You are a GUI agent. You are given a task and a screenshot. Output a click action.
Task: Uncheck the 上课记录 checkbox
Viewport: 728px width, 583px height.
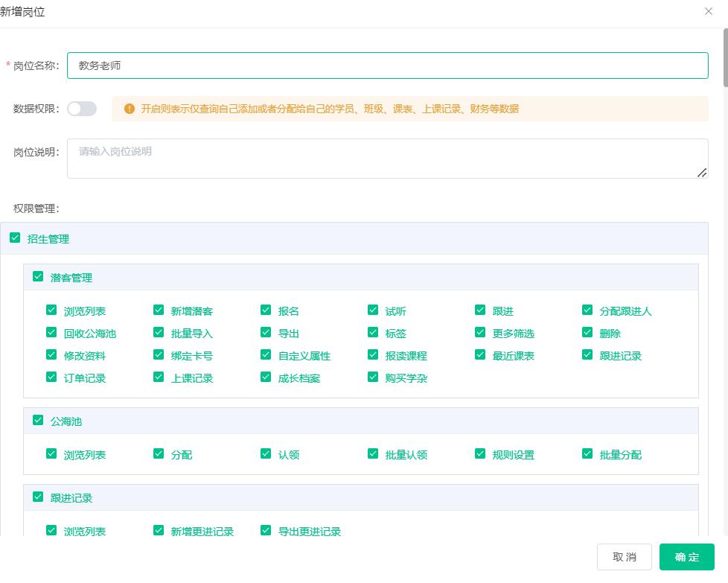[159, 377]
